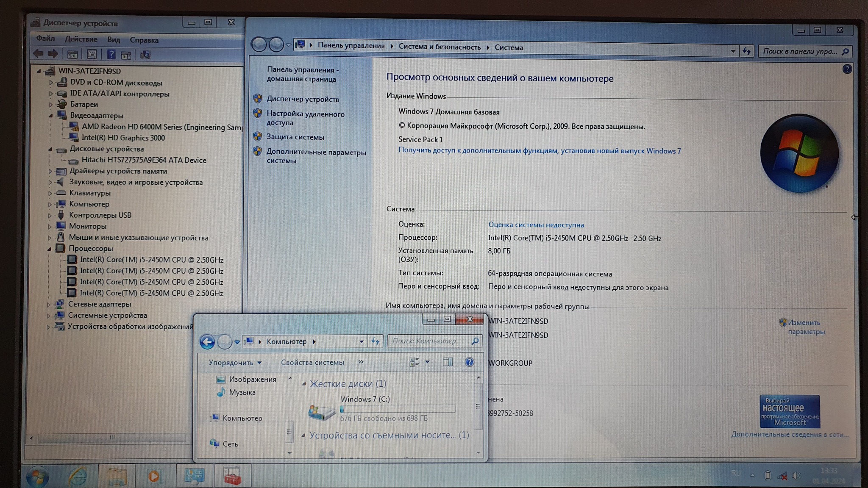
Task: Click scan for hardware changes icon
Action: click(x=145, y=55)
